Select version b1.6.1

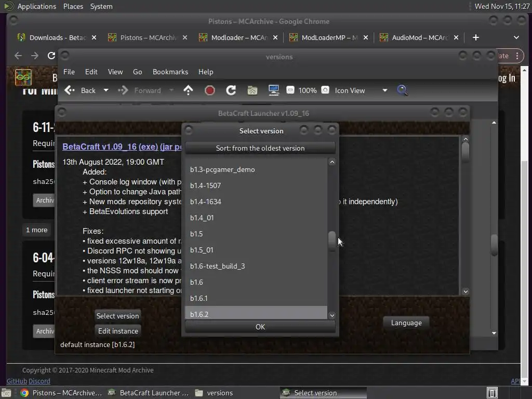pos(256,298)
